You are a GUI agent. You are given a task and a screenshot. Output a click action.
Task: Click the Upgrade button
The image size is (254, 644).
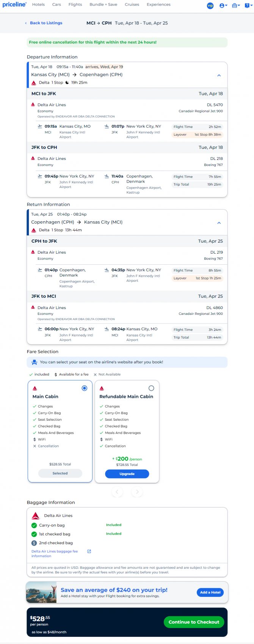(x=127, y=474)
